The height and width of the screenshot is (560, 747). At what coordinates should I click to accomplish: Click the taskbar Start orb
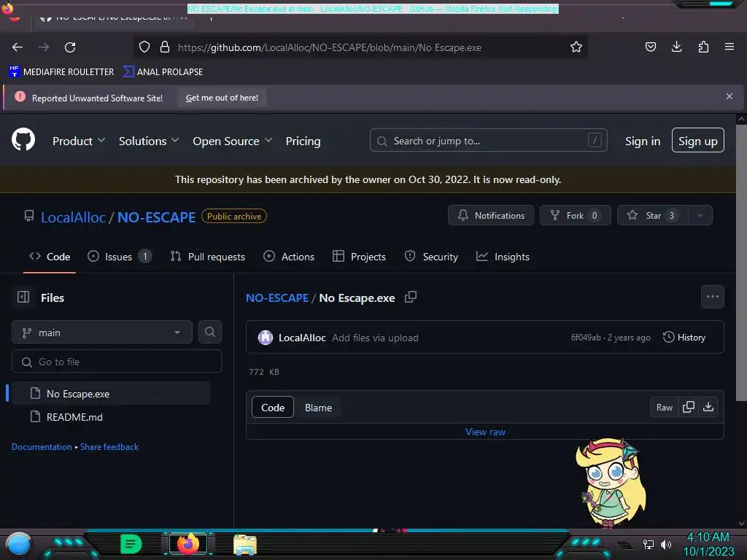(19, 545)
